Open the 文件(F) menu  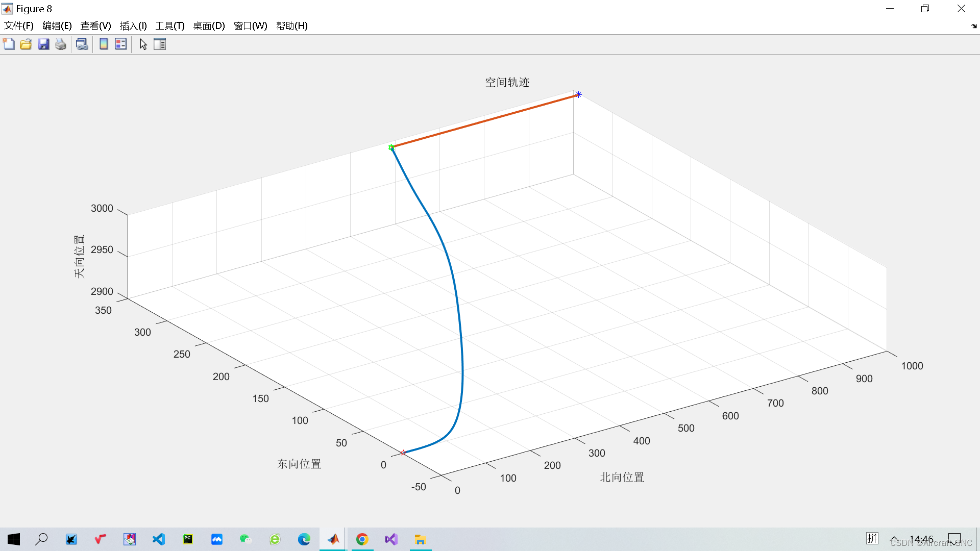(x=19, y=26)
